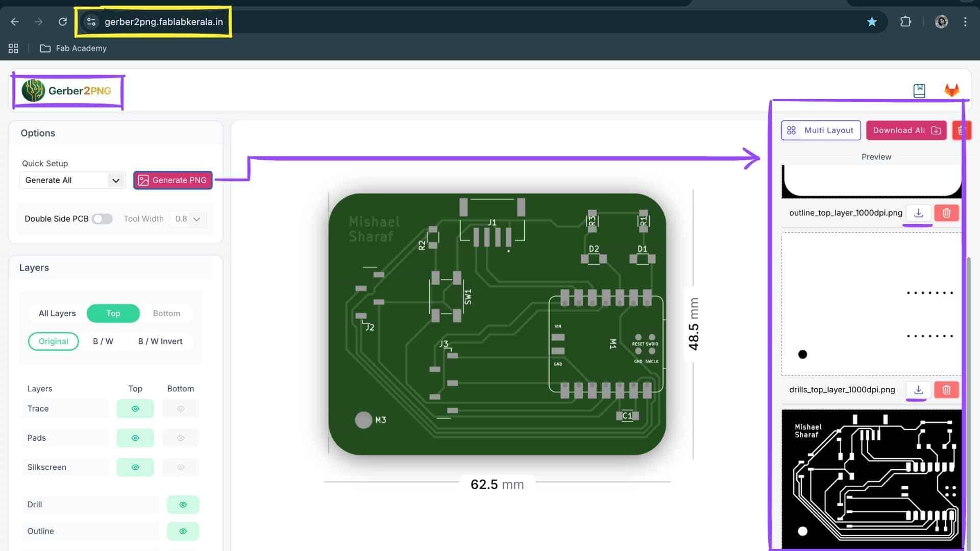The width and height of the screenshot is (980, 551).
Task: Click the Download All button
Action: [x=906, y=131]
